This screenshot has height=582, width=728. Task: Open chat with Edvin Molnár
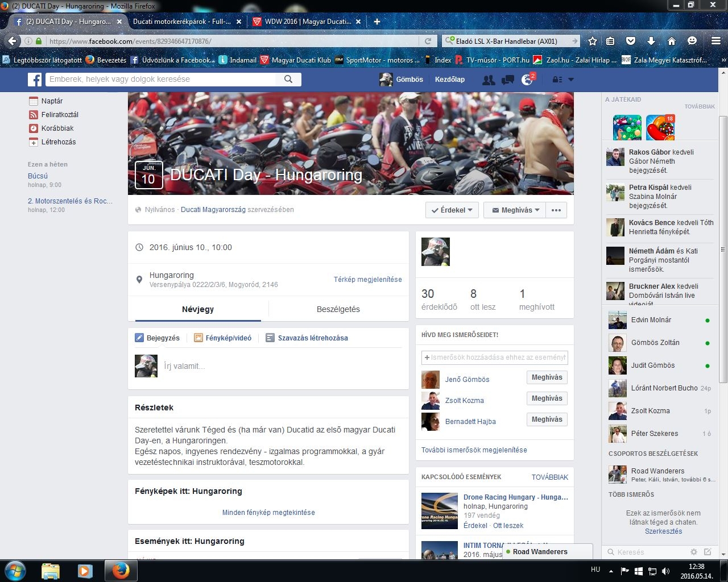pyautogui.click(x=651, y=320)
